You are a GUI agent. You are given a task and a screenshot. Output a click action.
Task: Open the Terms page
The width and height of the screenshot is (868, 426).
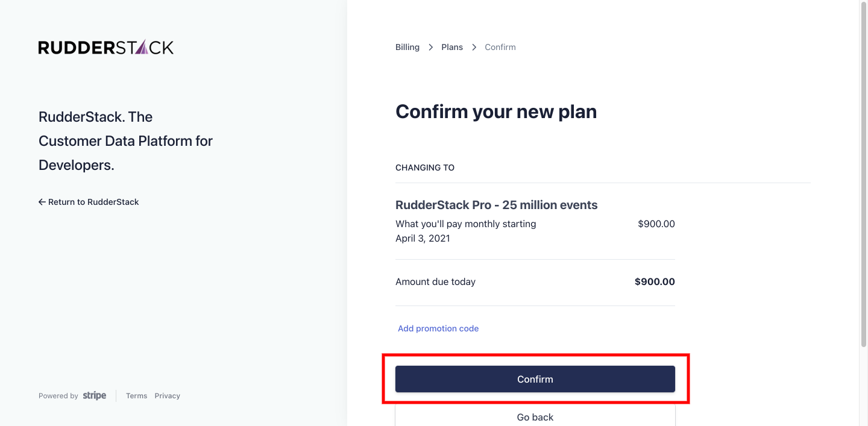(x=136, y=396)
